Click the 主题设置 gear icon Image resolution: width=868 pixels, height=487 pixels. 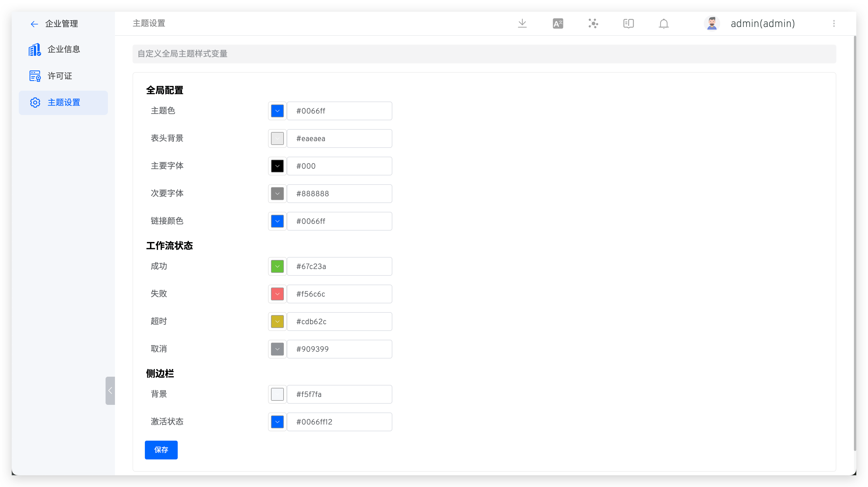[x=35, y=102]
